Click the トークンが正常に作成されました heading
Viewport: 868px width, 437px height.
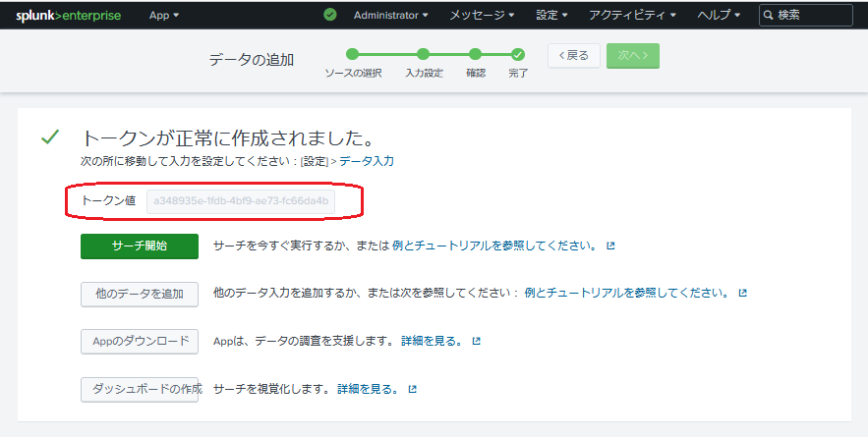(229, 137)
